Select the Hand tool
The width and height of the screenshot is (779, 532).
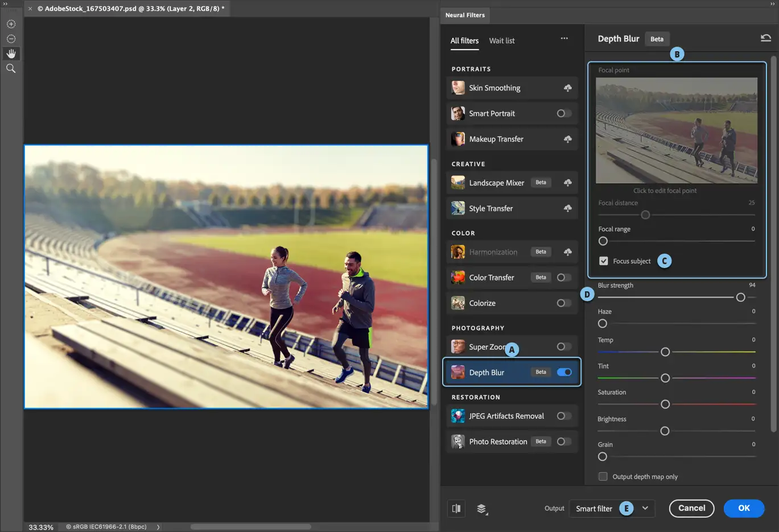[x=11, y=53]
